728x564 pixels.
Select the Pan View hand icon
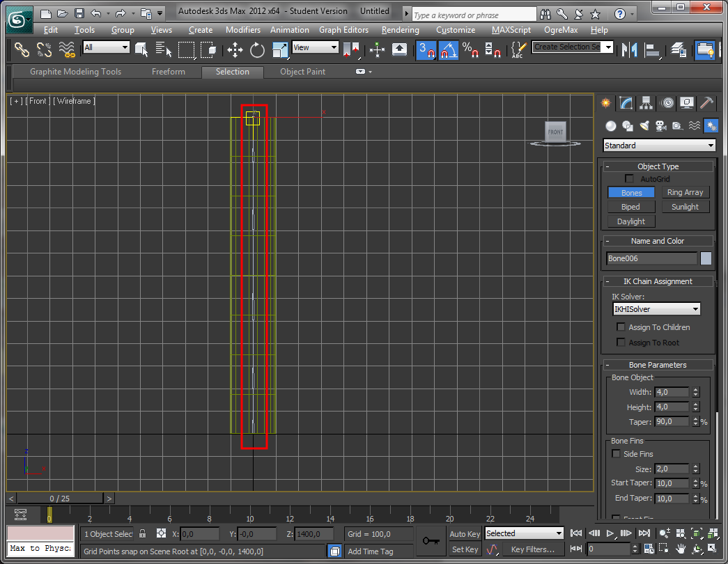681,549
